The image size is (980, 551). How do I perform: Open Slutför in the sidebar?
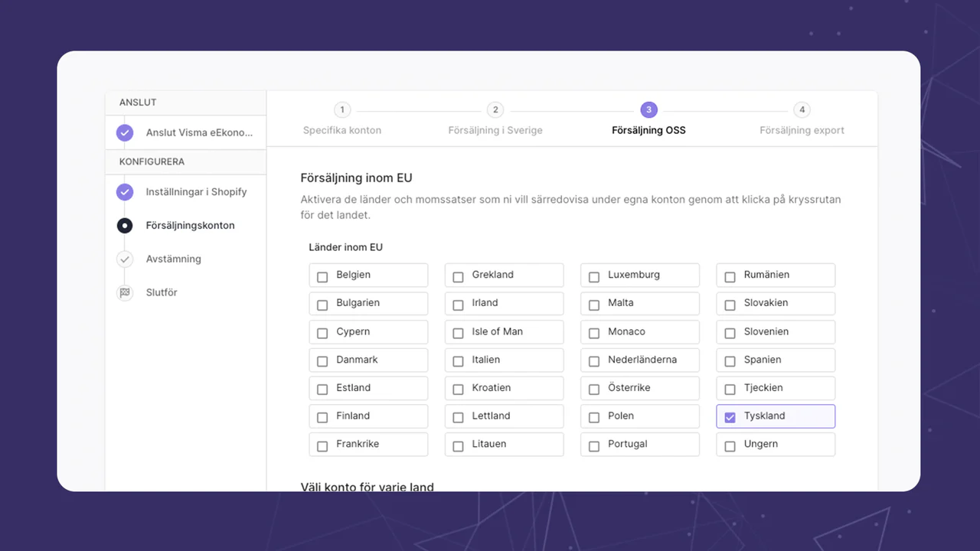tap(162, 293)
